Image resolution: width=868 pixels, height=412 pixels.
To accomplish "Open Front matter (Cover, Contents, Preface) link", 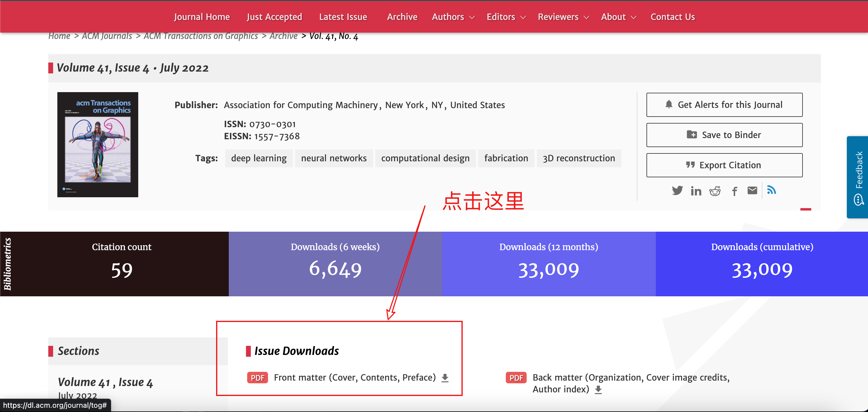I will pyautogui.click(x=355, y=378).
